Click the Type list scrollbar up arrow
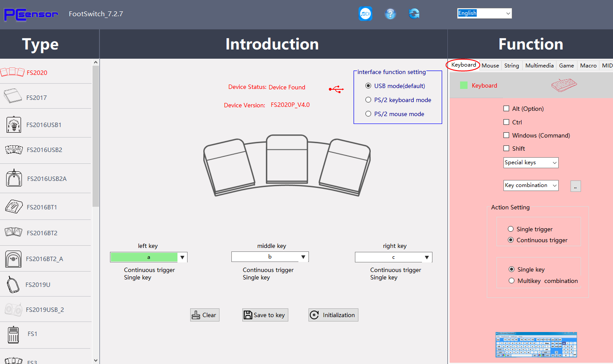 [x=96, y=63]
